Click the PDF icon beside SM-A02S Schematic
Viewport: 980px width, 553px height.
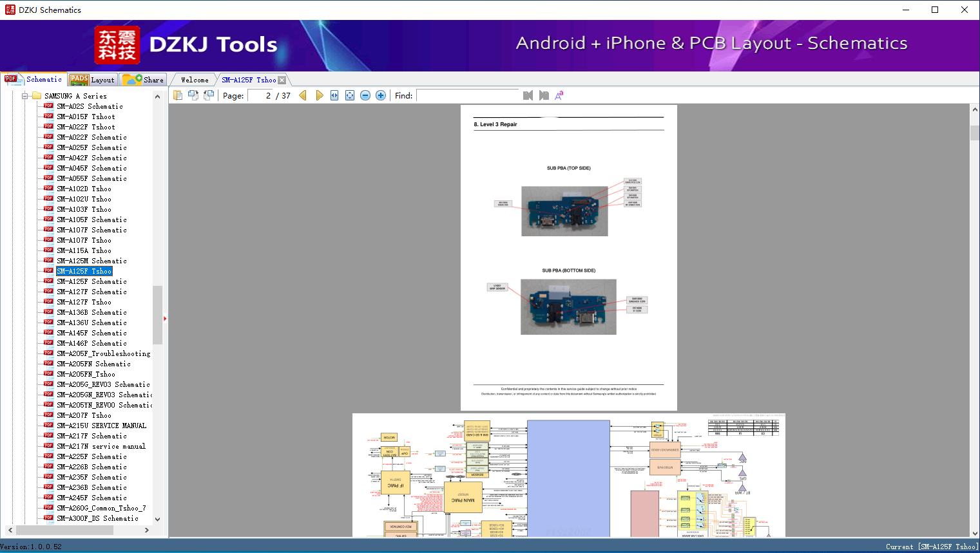[48, 106]
